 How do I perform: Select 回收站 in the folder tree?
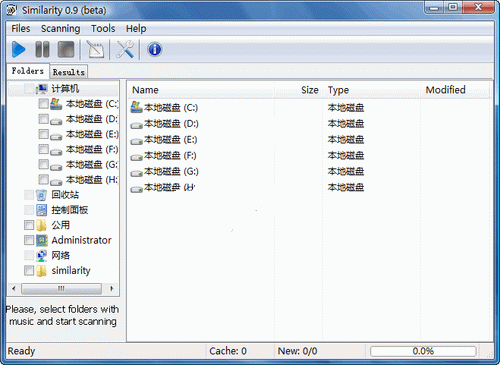(x=65, y=195)
